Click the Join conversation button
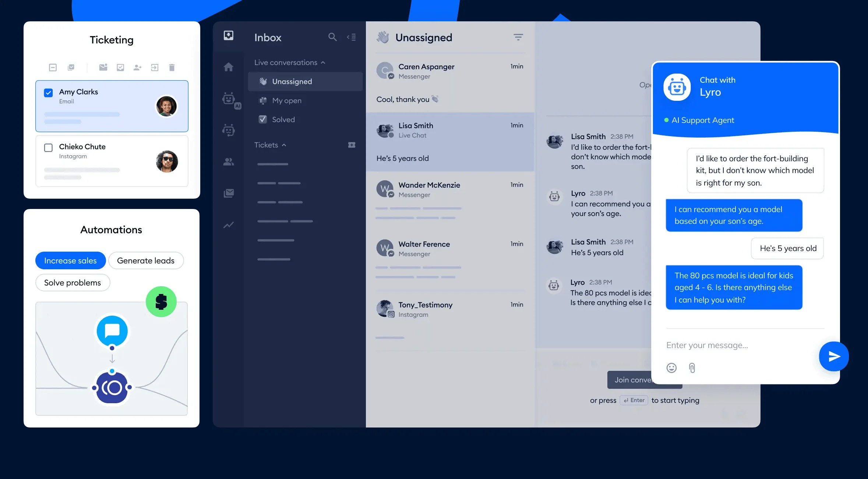 coord(629,380)
